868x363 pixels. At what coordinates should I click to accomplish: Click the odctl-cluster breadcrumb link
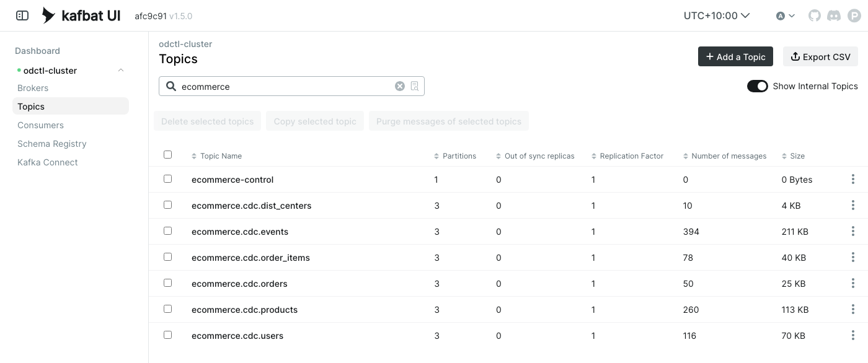(185, 44)
